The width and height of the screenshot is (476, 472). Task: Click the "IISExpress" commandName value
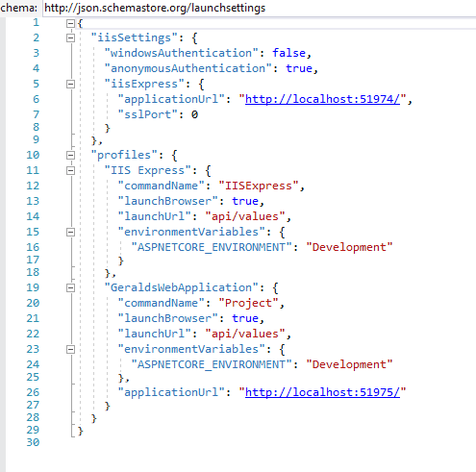coord(259,186)
